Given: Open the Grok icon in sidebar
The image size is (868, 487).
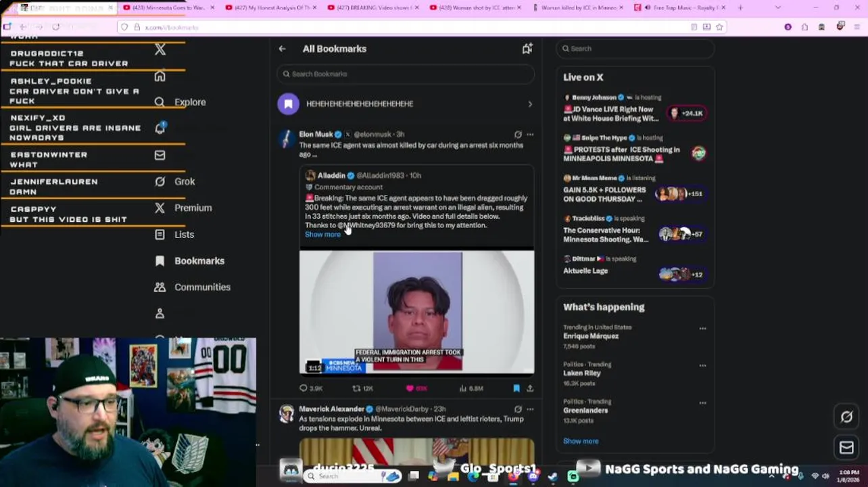Looking at the screenshot, I should pyautogui.click(x=160, y=181).
